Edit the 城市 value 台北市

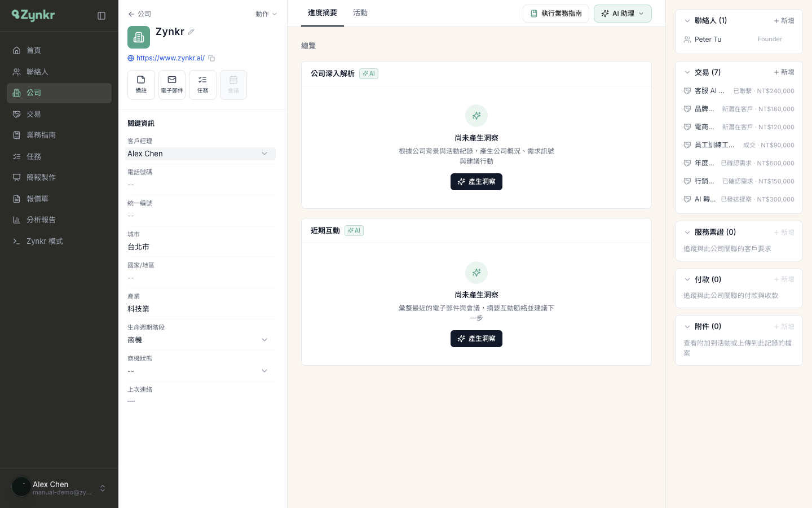[200, 247]
